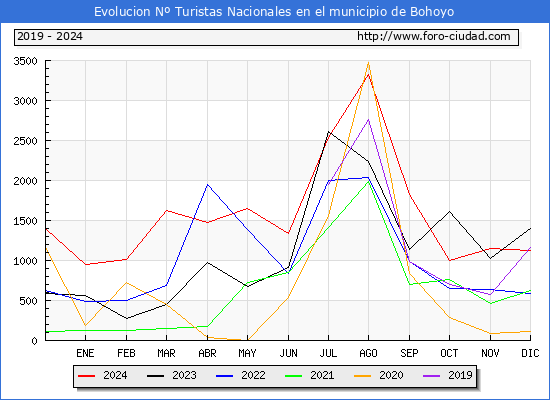Click the NOV month axis label
Image resolution: width=550 pixels, height=400 pixels.
point(490,353)
